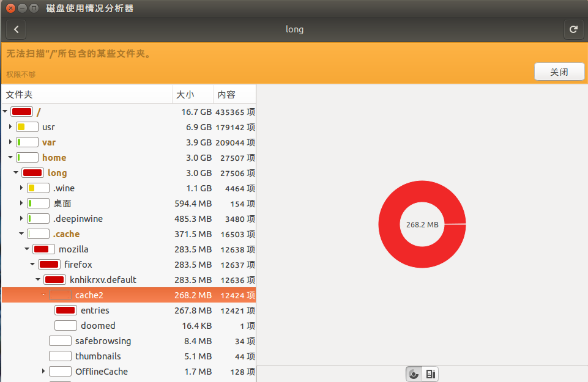Switch to rings chart view
Viewport: 588px width, 382px height.
pos(414,374)
